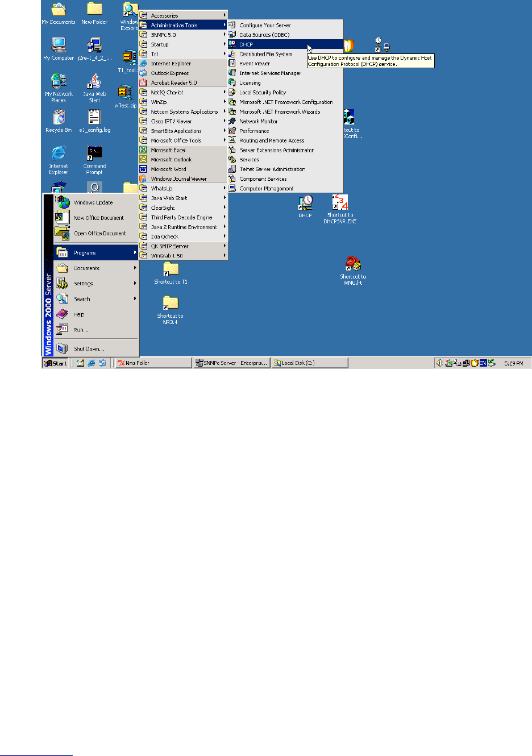Open Performance admin tool
Image resolution: width=532 pixels, height=756 pixels.
coord(285,131)
